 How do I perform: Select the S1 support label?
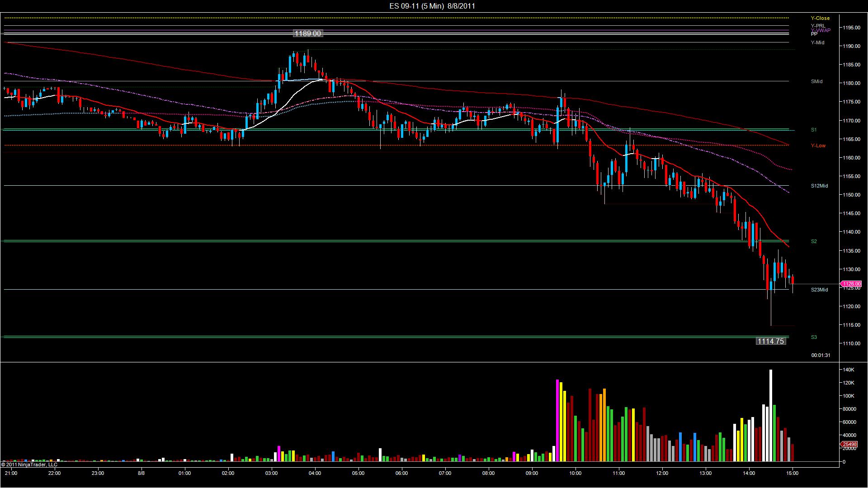click(814, 130)
